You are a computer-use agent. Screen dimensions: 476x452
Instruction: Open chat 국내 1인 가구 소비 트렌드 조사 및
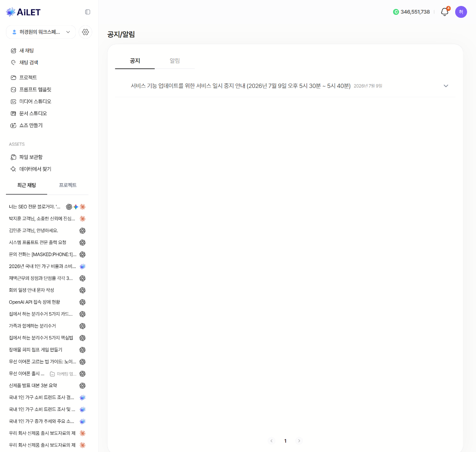tap(42, 410)
